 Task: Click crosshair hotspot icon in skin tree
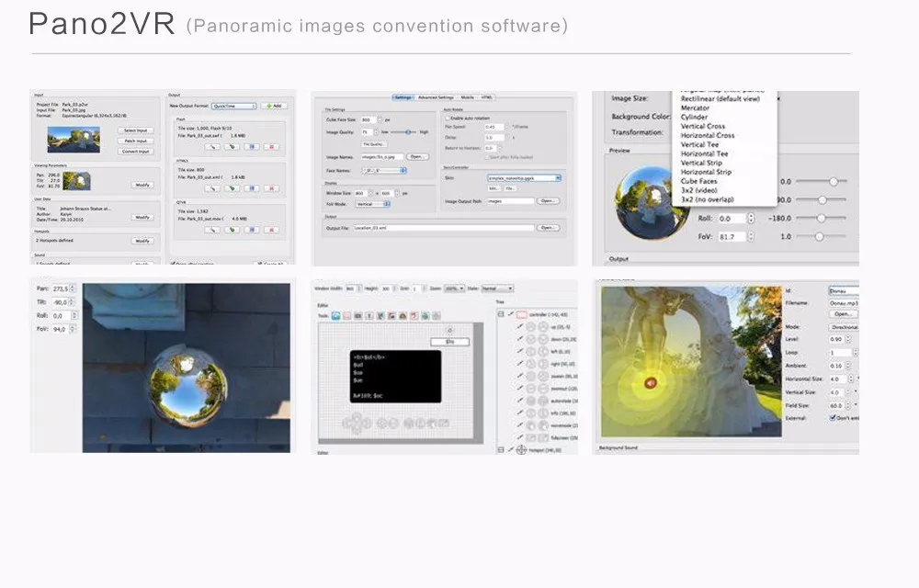tap(521, 450)
